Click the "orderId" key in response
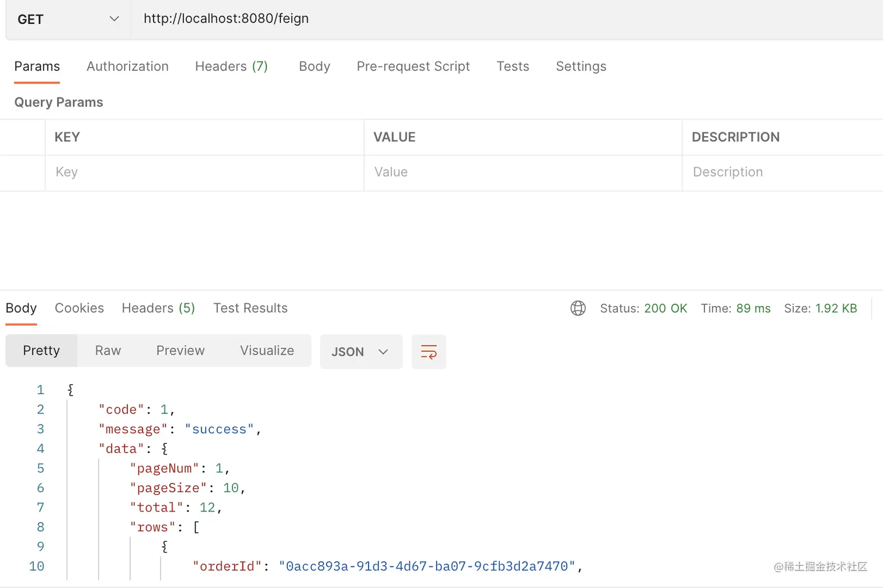 click(x=227, y=566)
